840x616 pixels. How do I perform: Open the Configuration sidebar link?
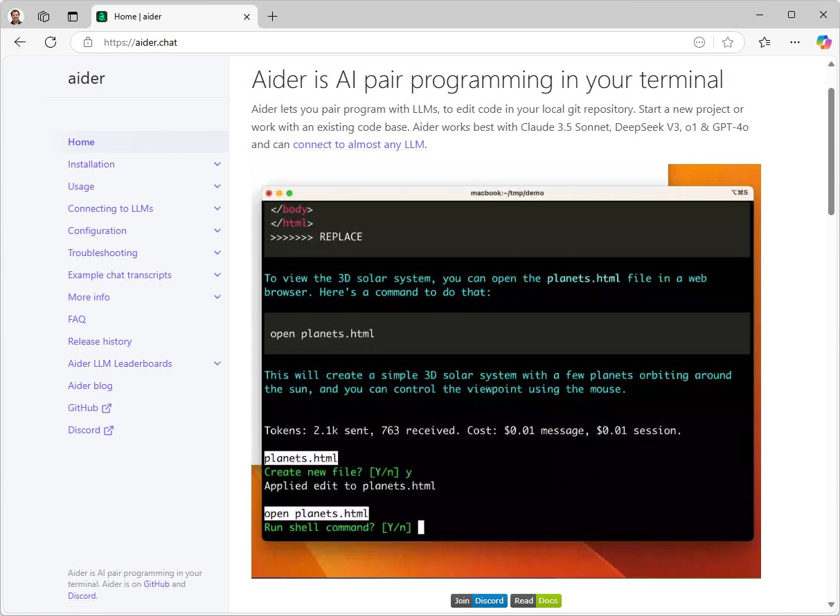tap(97, 230)
